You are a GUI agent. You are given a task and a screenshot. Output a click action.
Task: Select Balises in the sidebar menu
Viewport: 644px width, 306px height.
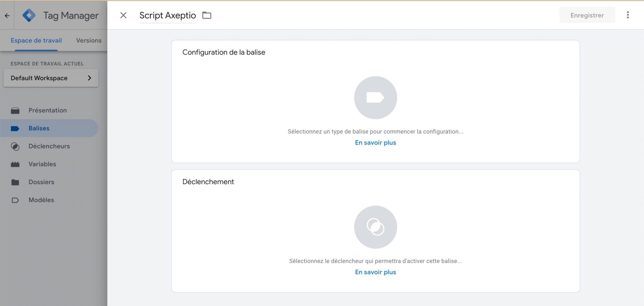49,128
